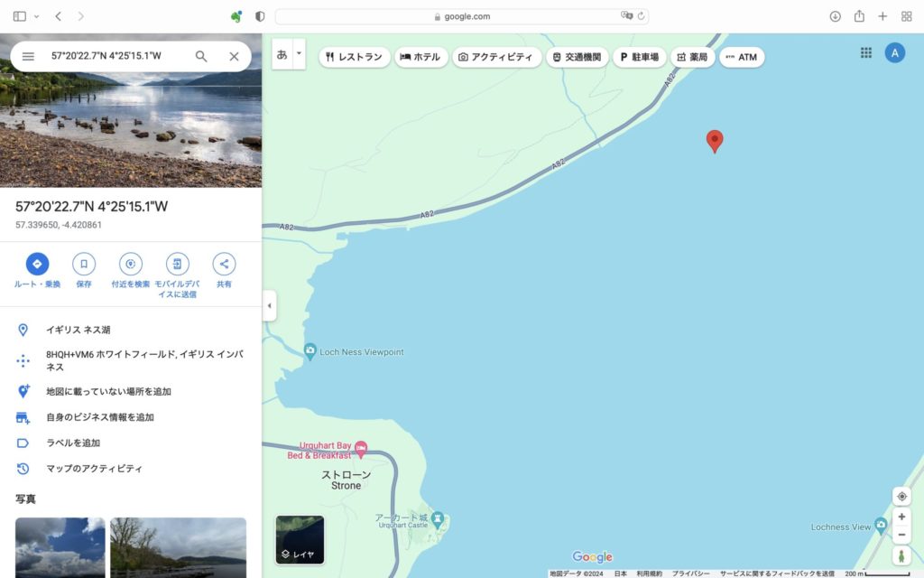This screenshot has height=578, width=924.
Task: Click the Share (共有) icon
Action: [x=224, y=264]
